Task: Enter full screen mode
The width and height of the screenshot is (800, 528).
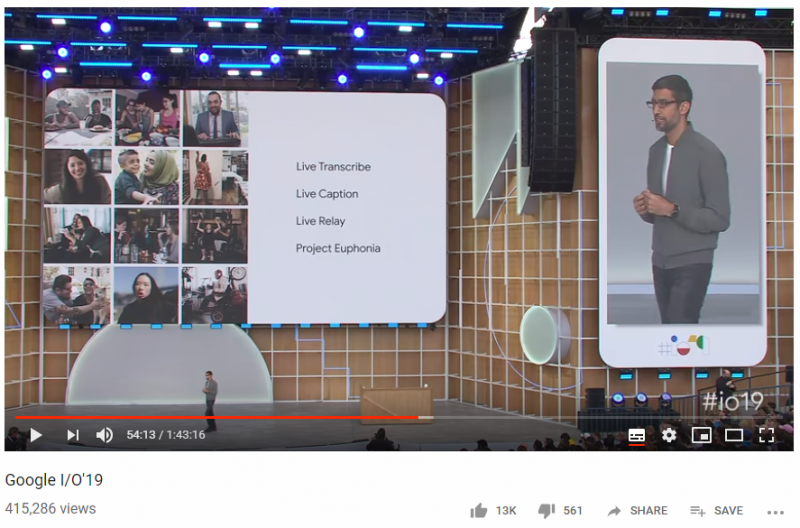Action: pyautogui.click(x=766, y=435)
